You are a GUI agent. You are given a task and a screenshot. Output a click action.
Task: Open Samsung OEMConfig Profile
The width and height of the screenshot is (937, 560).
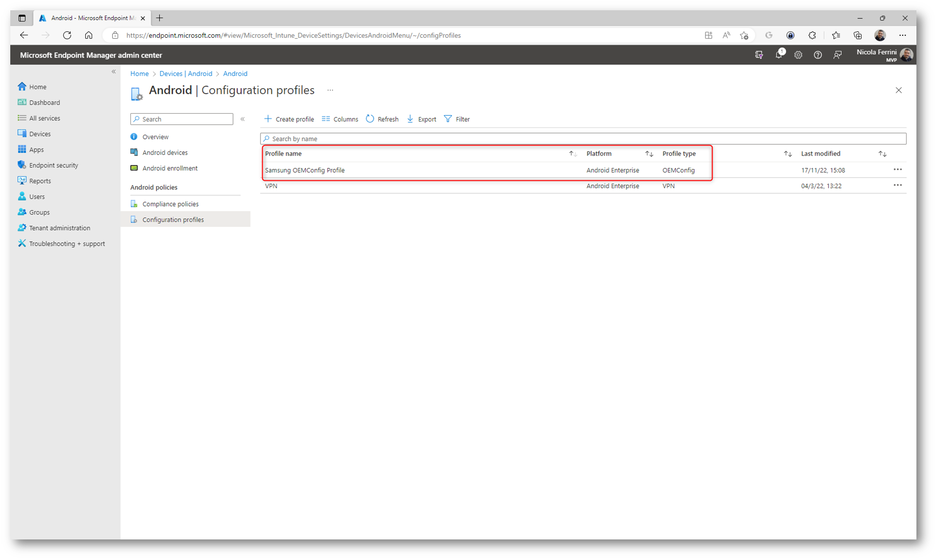point(305,170)
